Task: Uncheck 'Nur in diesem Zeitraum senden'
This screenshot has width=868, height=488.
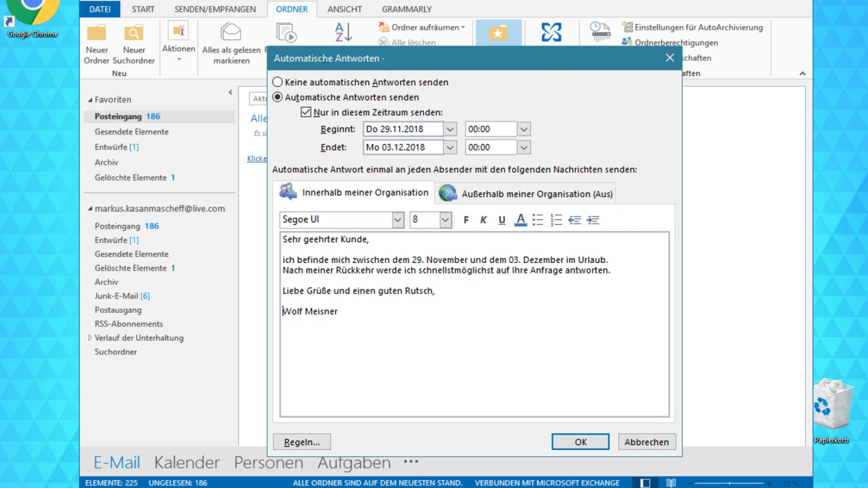Action: click(306, 112)
